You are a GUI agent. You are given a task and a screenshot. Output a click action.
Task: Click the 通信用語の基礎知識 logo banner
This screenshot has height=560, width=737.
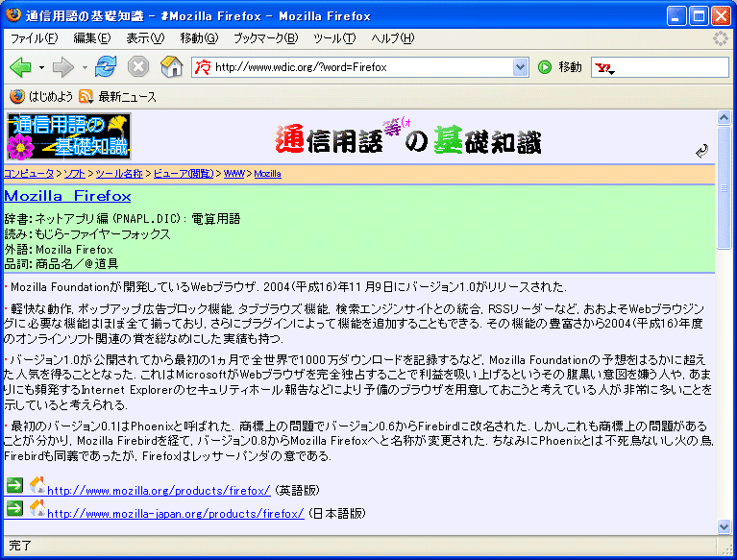coord(68,136)
